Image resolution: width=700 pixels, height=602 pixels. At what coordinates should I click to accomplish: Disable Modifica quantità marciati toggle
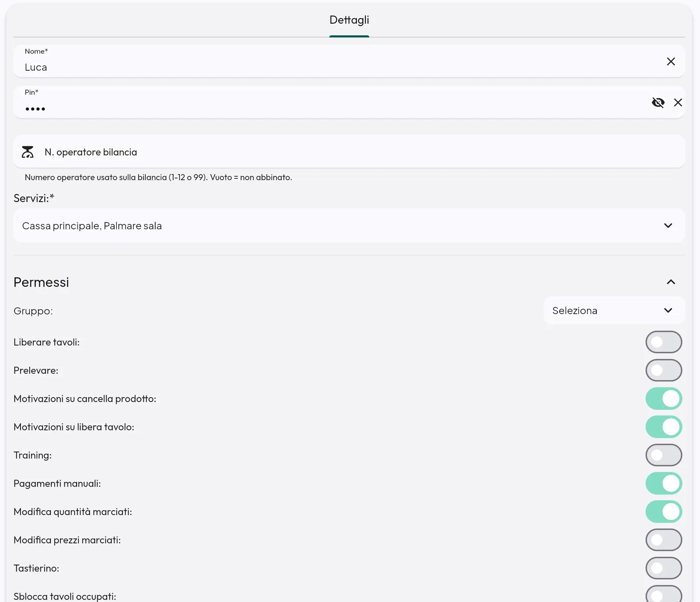coord(664,512)
